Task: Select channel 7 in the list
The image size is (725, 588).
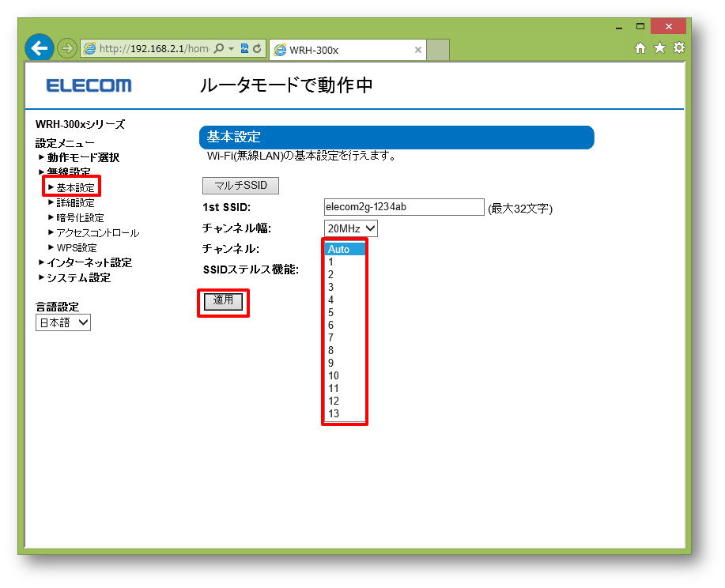Action: click(x=345, y=337)
